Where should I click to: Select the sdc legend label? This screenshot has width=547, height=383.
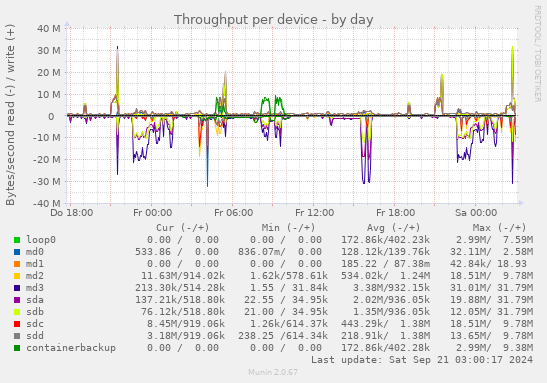click(x=35, y=324)
